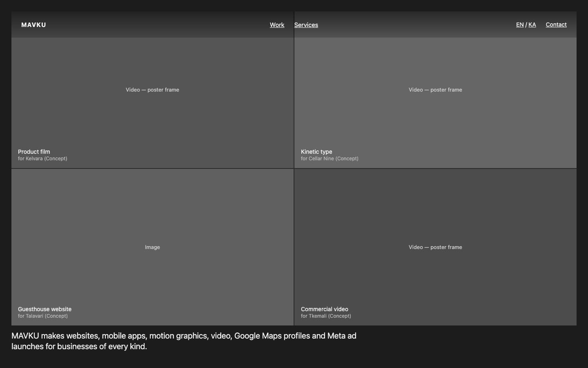This screenshot has height=368, width=588.
Task: Open the Contact link
Action: pyautogui.click(x=556, y=25)
